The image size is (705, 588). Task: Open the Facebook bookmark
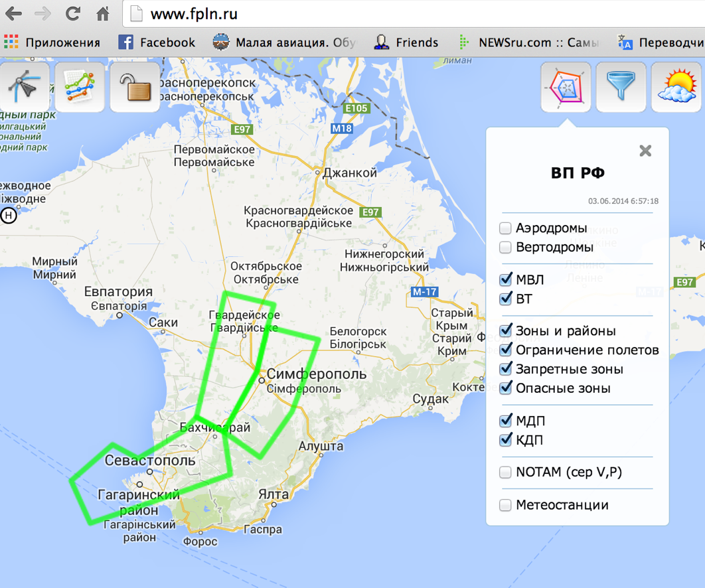(x=157, y=42)
